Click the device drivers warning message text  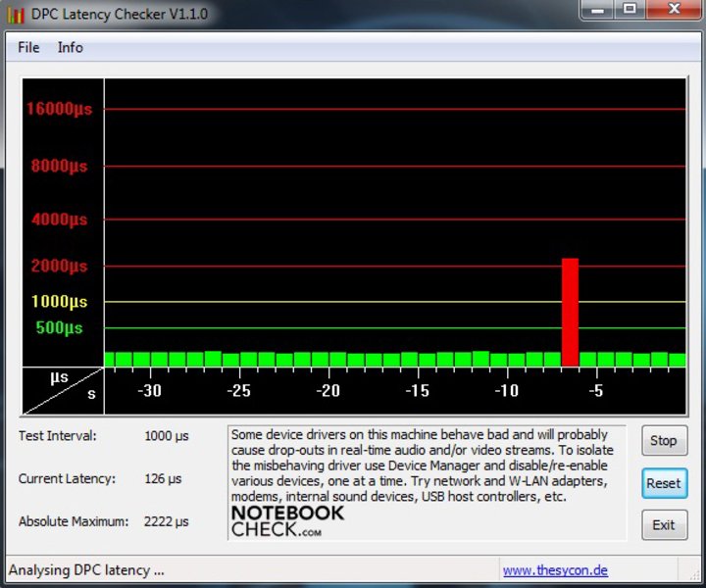pos(423,465)
